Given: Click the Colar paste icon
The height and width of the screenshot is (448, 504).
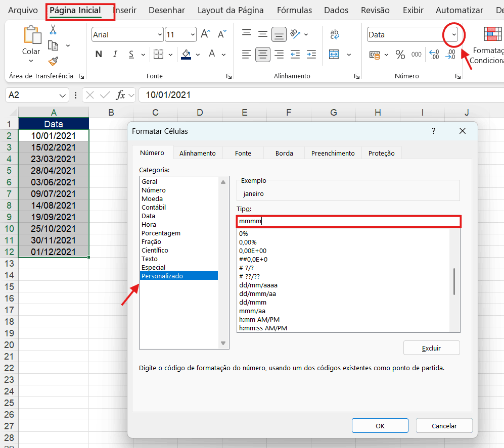Looking at the screenshot, I should click(x=32, y=35).
